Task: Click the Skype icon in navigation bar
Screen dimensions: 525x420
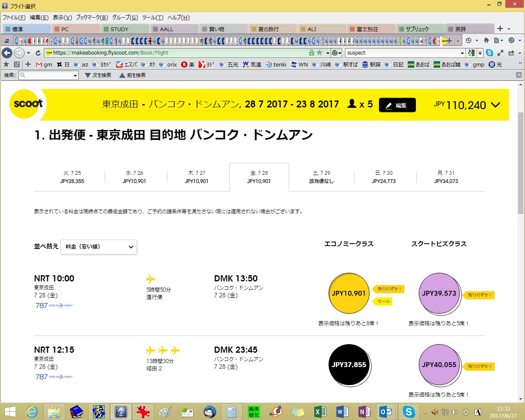Action: point(489,53)
